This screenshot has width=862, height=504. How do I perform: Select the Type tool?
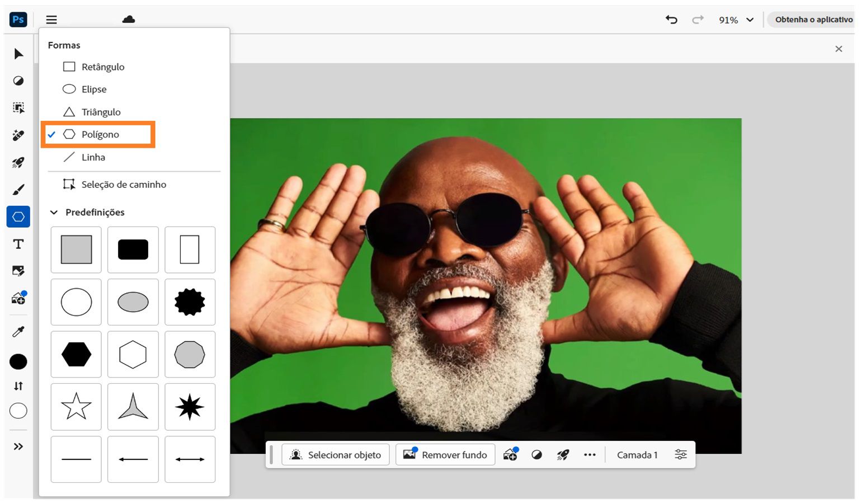[18, 243]
